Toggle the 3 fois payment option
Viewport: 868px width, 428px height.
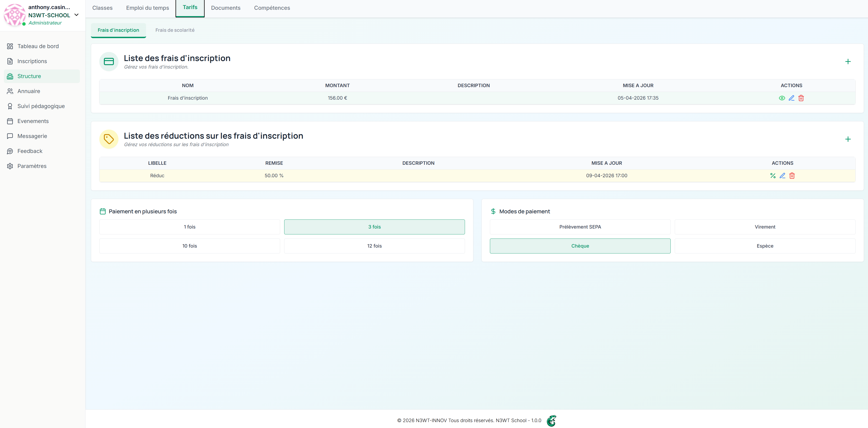374,227
